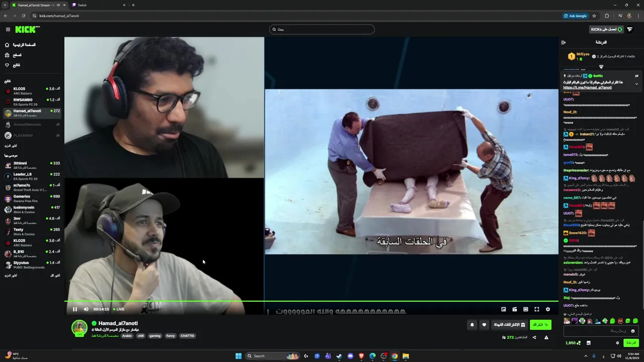Open chat settings gear
Image resolution: width=644 pixels, height=362 pixels.
pyautogui.click(x=618, y=343)
